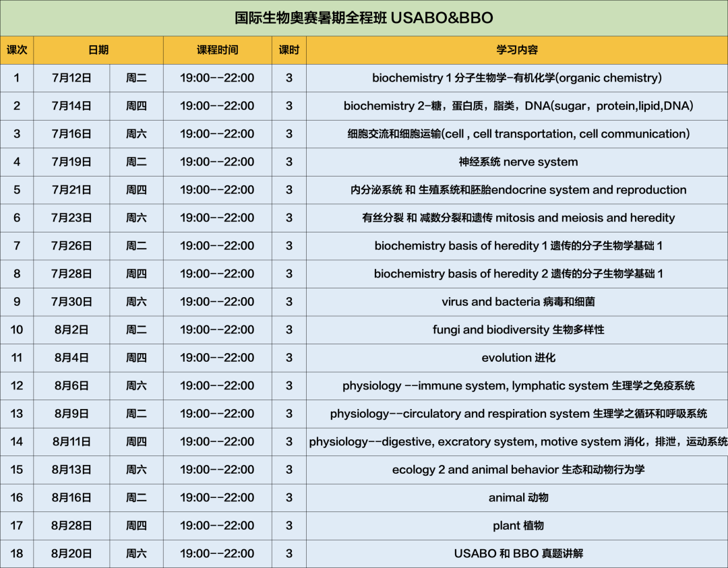Select the biochemistry 2 sugar protein lipid cell

coord(517,106)
